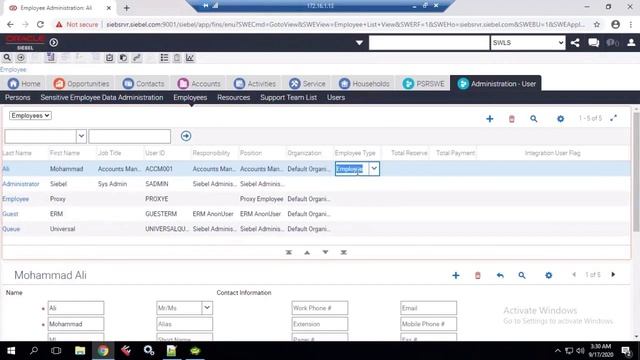Click the Siebel toolbar search magnifier icon

point(7,58)
